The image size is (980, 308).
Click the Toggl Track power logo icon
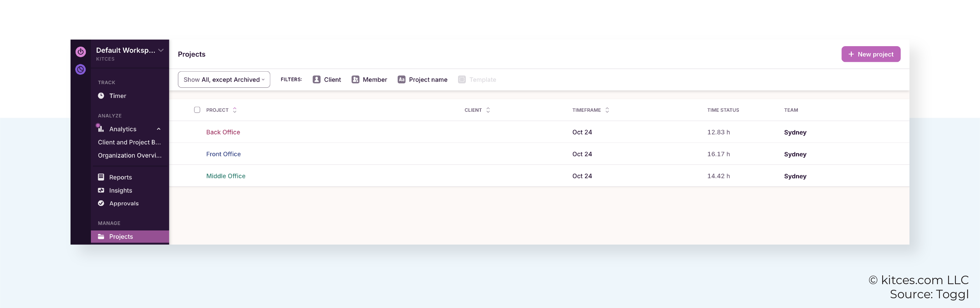[x=81, y=52]
